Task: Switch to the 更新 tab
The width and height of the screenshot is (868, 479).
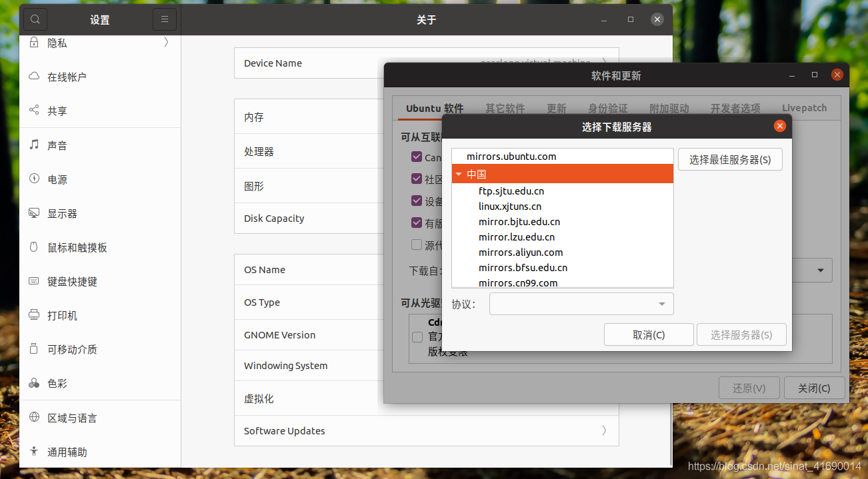Action: [x=557, y=108]
